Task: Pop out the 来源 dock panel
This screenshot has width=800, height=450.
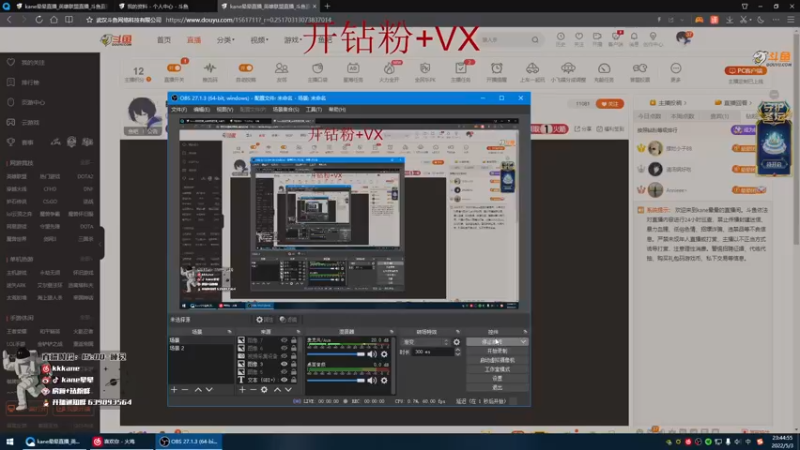Action: click(x=298, y=332)
